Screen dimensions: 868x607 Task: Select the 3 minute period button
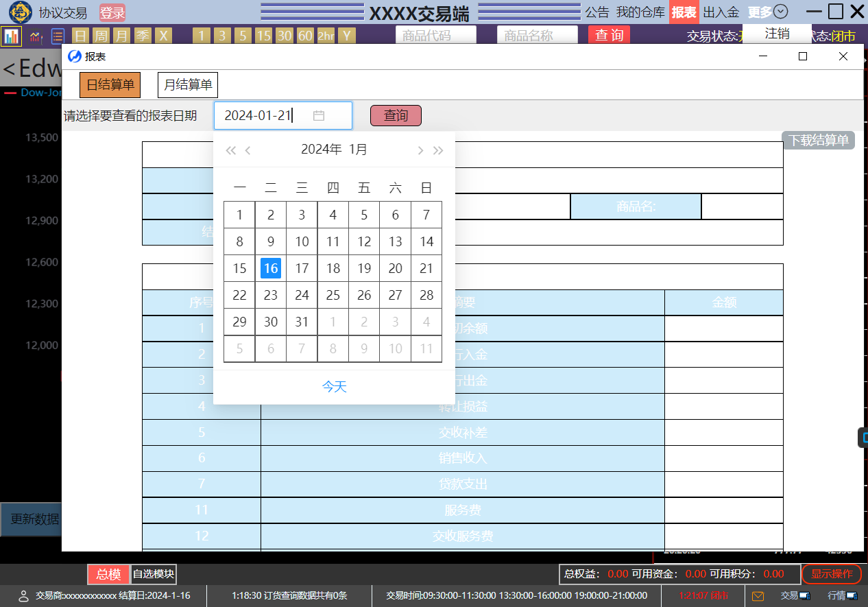222,36
